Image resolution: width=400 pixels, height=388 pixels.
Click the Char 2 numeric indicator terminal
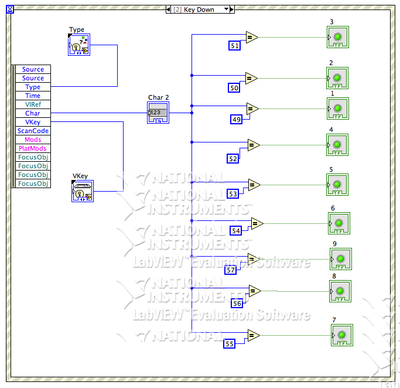click(158, 113)
